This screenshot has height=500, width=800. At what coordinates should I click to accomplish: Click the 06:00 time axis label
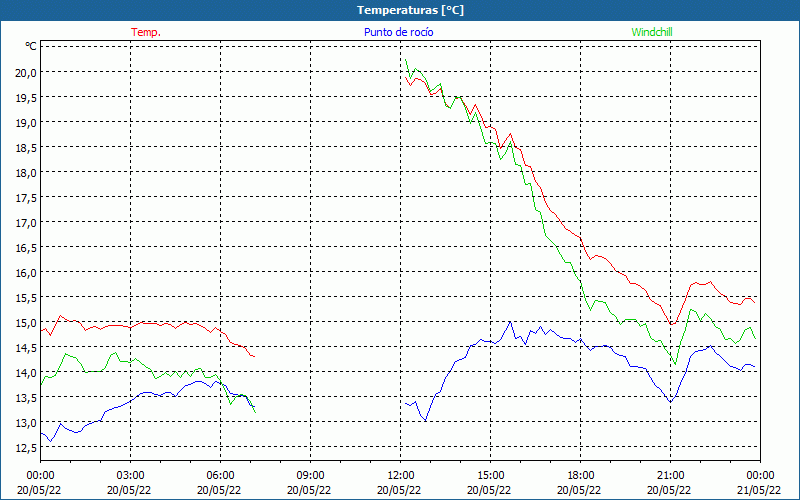click(x=220, y=475)
